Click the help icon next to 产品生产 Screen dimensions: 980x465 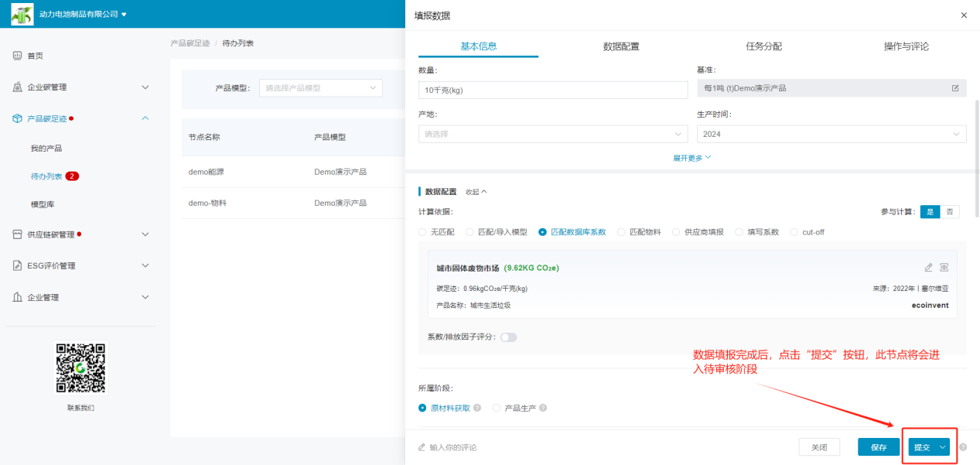(x=543, y=408)
